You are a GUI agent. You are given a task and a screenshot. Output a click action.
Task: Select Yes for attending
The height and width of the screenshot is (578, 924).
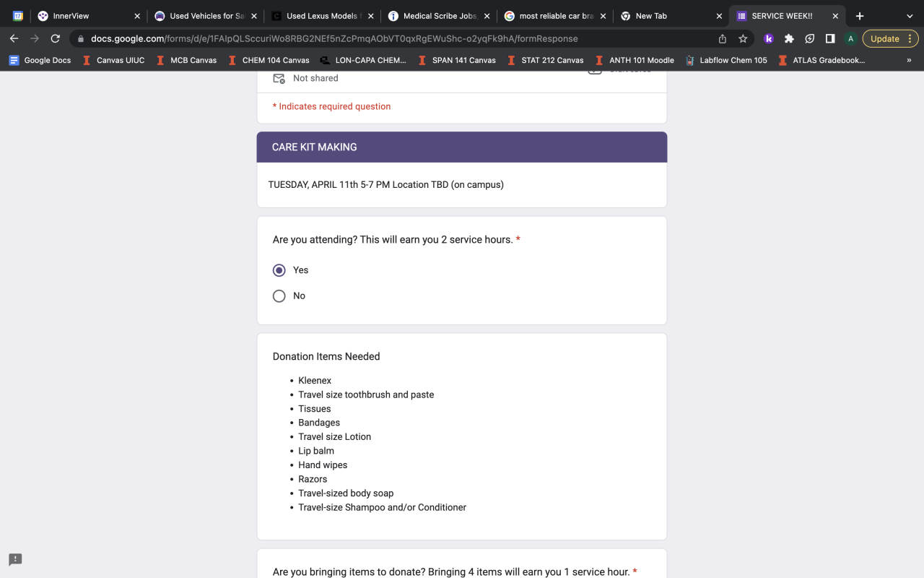click(279, 270)
